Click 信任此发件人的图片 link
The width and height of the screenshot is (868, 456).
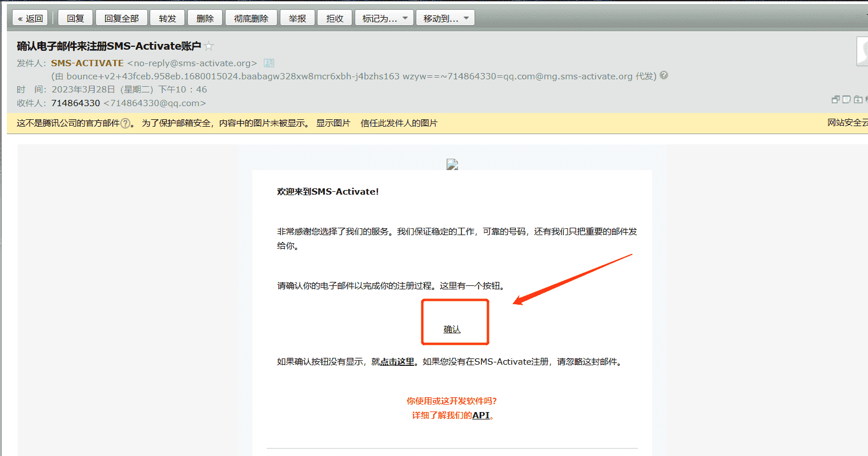pyautogui.click(x=399, y=123)
